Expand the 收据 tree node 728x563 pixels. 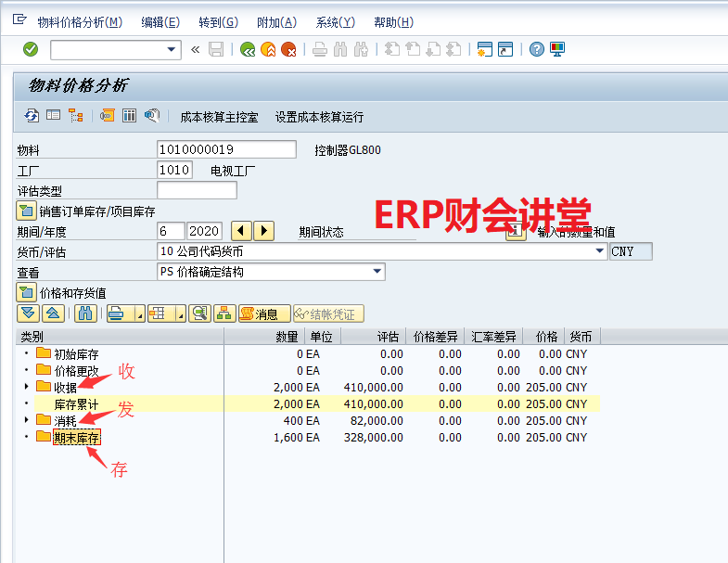click(x=26, y=387)
